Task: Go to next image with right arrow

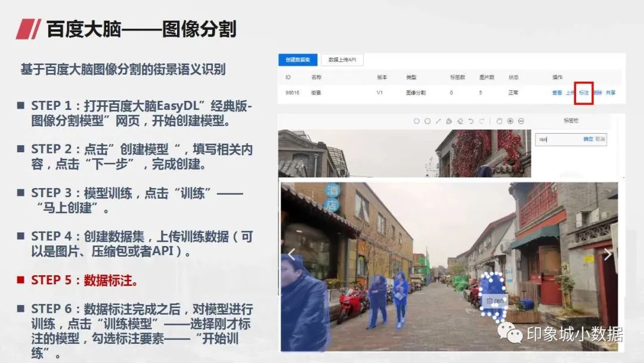Action: coord(608,254)
